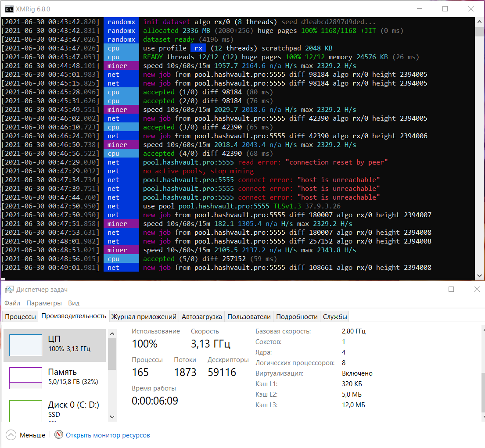Maximize the XMRig window

pyautogui.click(x=445, y=9)
